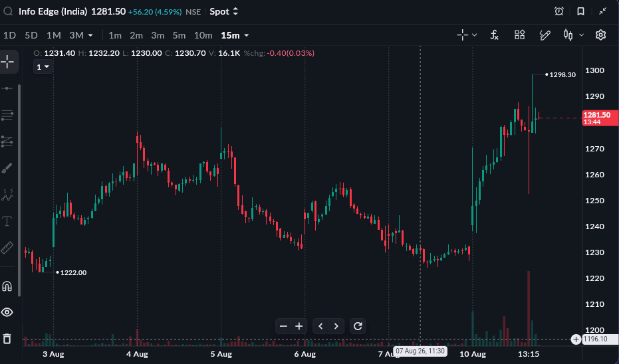Zoom in the chart with plus
The image size is (619, 364).
tap(299, 326)
